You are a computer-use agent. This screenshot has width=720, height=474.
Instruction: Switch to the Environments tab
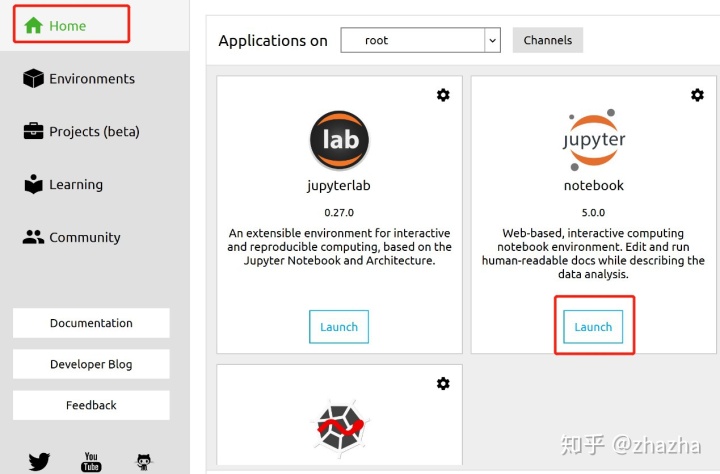pos(79,79)
